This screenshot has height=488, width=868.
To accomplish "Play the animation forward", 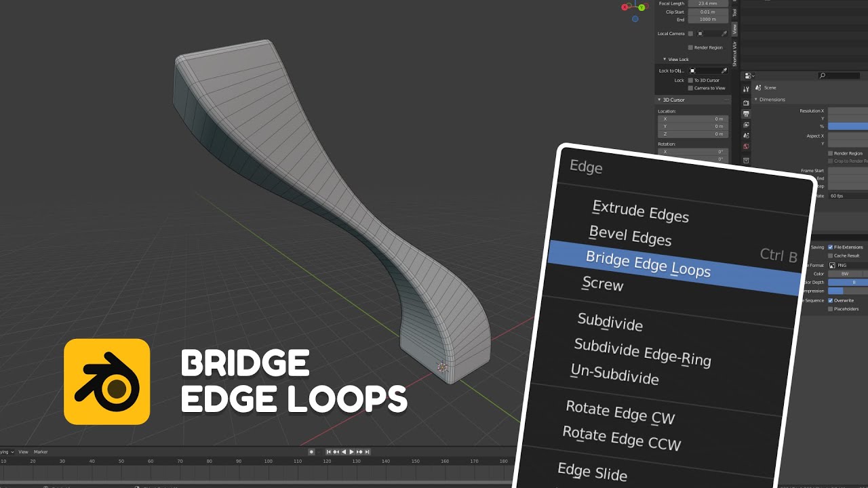I will 351,452.
